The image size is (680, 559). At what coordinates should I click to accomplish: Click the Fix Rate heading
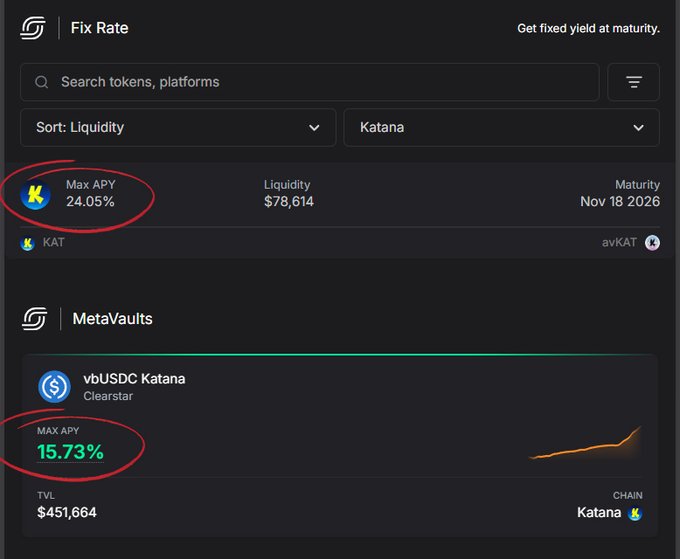pyautogui.click(x=99, y=28)
